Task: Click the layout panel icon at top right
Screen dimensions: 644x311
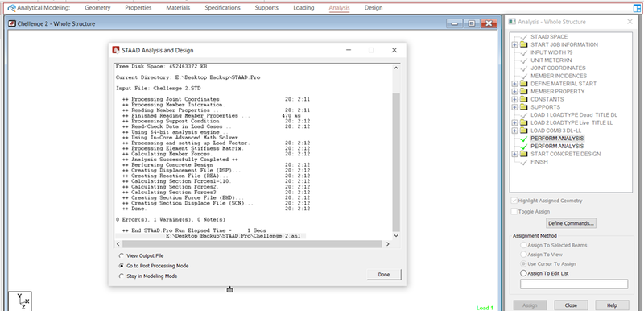Action: click(637, 8)
